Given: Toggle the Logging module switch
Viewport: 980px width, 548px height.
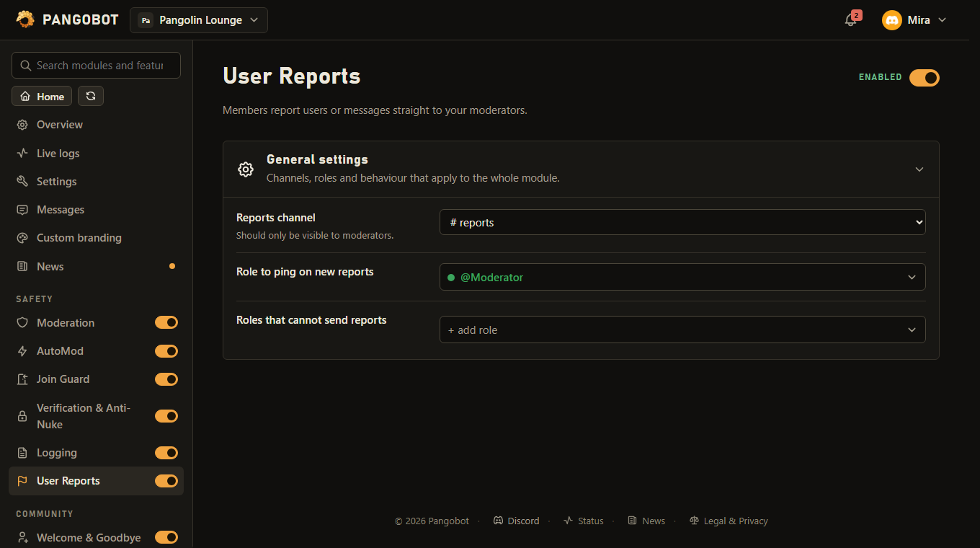Looking at the screenshot, I should [x=166, y=453].
